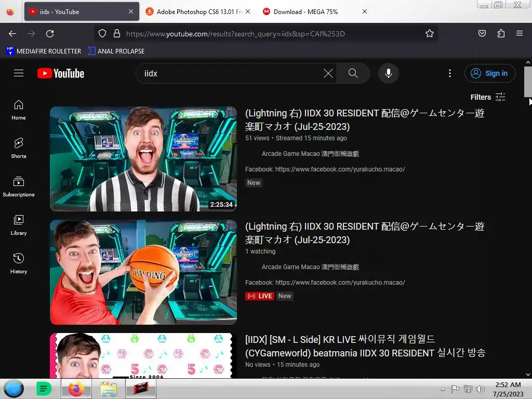This screenshot has height=399, width=532.
Task: Reload the page with the refresh icon
Action: [x=50, y=34]
